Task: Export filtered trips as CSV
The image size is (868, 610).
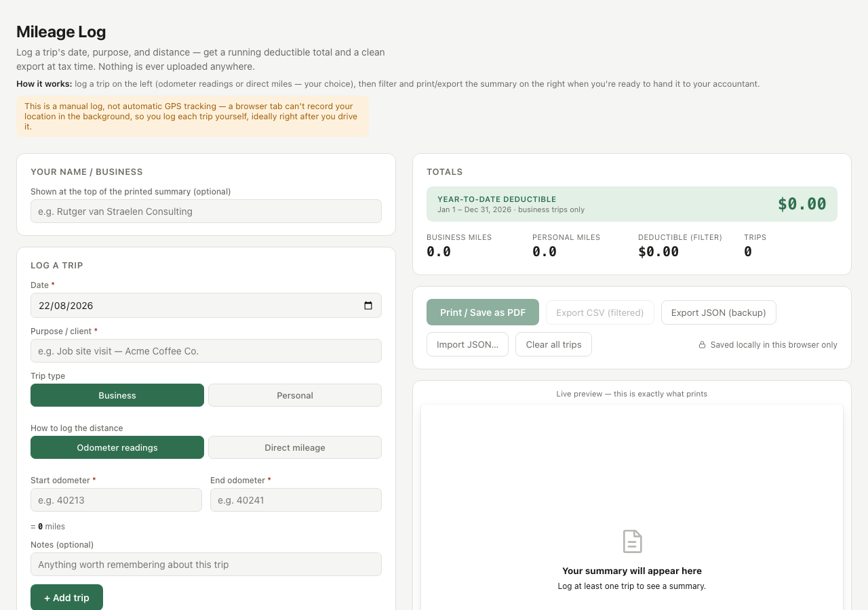Action: 600,312
